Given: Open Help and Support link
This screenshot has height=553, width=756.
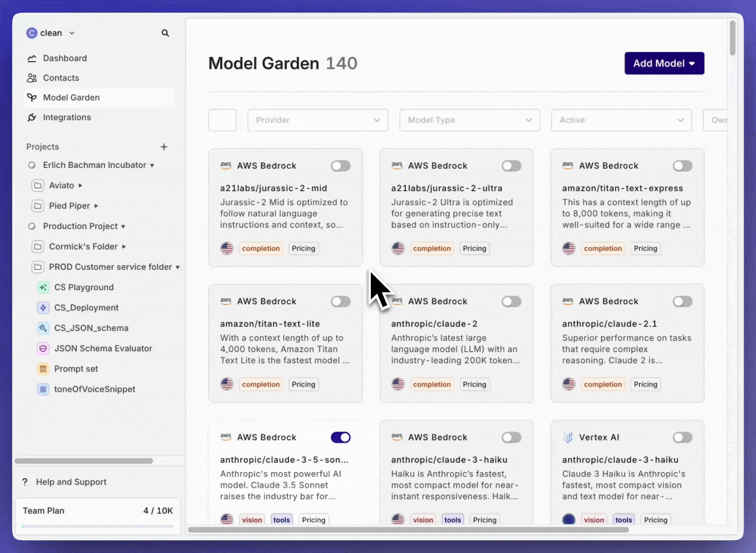Looking at the screenshot, I should pyautogui.click(x=71, y=482).
